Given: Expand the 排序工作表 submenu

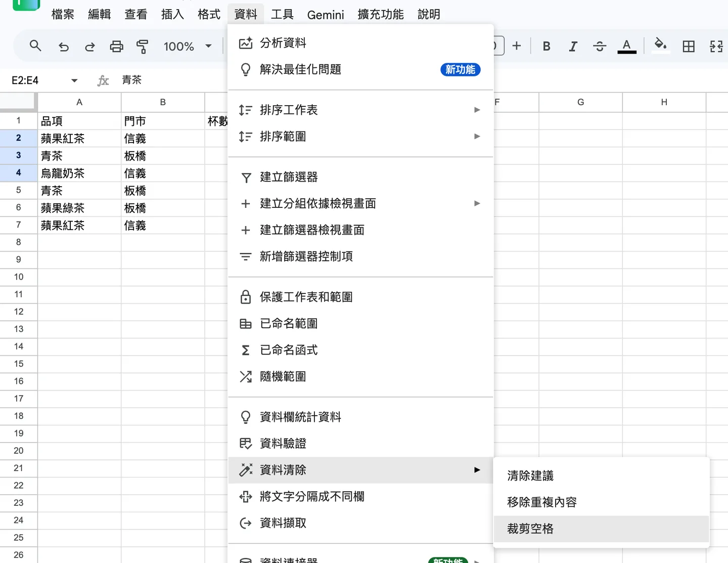Looking at the screenshot, I should point(477,110).
